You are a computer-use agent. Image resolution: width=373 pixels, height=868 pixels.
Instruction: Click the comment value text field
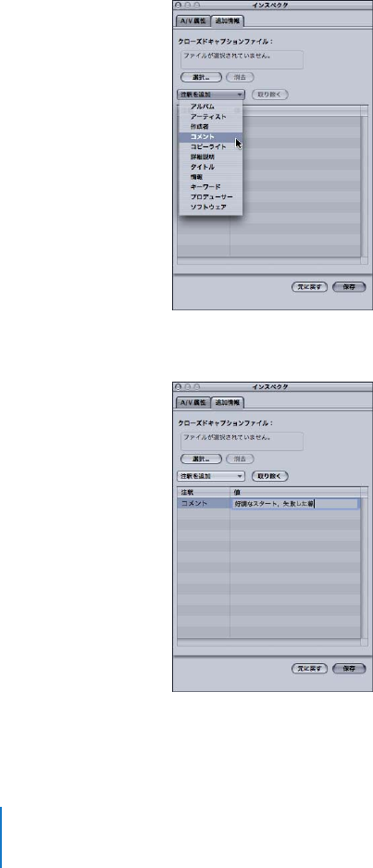pos(295,504)
